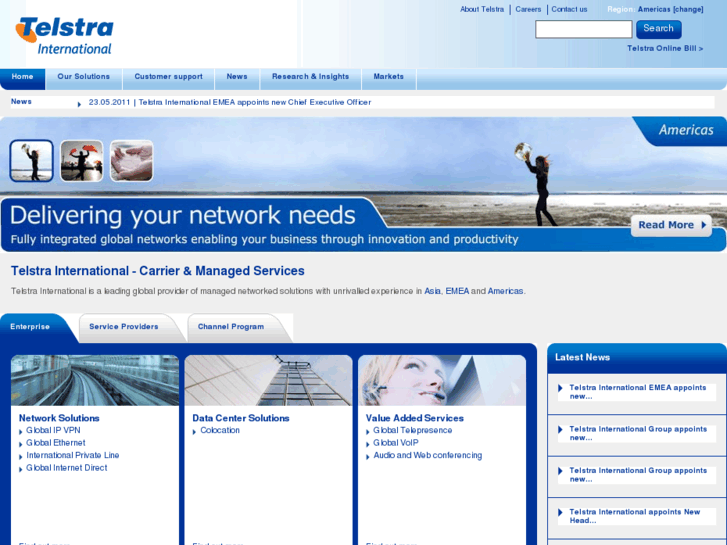This screenshot has height=545, width=727.
Task: Click the arrow bullet beside Global Internet Direct
Action: [20, 470]
